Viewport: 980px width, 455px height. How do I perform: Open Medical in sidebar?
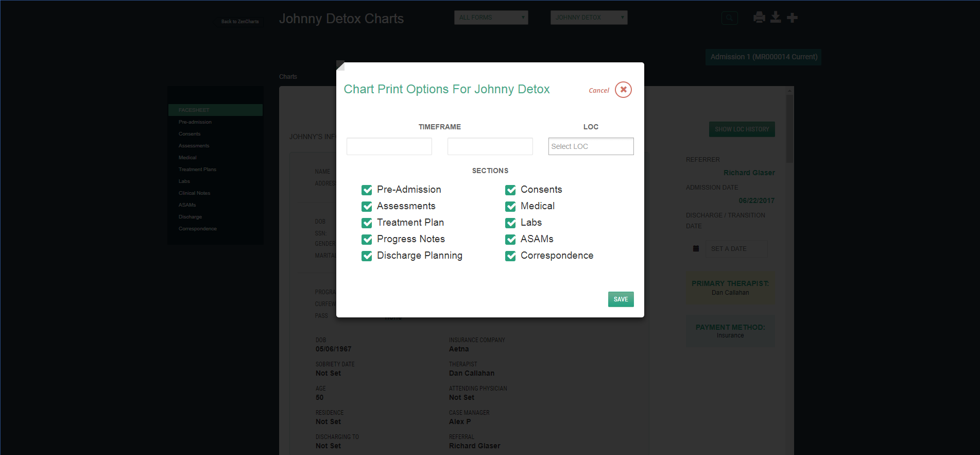pos(187,158)
